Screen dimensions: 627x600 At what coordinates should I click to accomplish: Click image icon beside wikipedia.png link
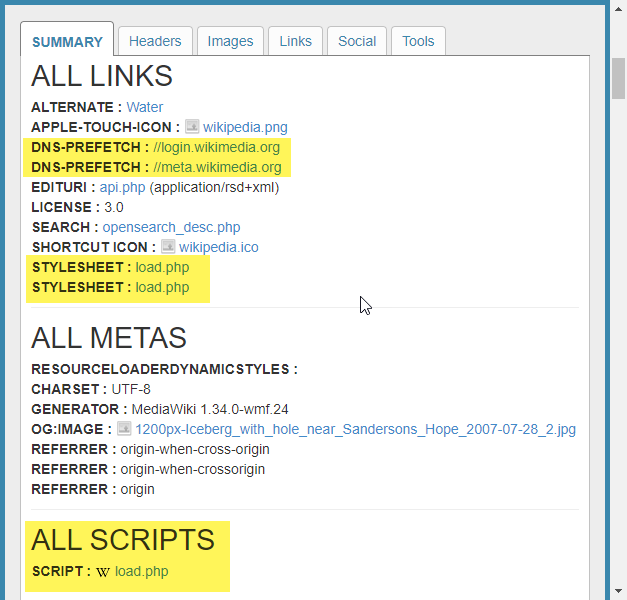192,127
